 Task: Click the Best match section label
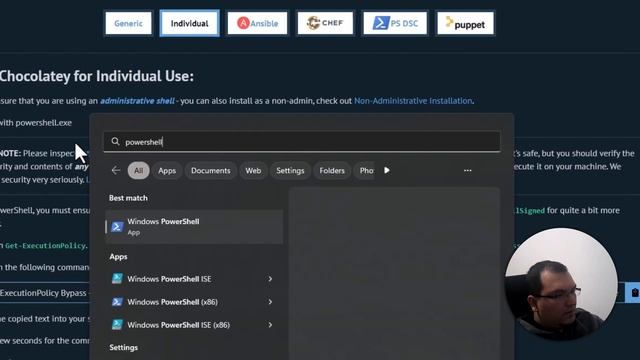point(128,198)
